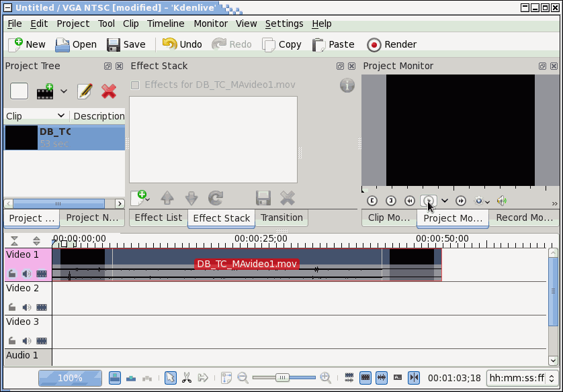Image resolution: width=563 pixels, height=392 pixels.
Task: Click the effect info icon
Action: pos(347,85)
